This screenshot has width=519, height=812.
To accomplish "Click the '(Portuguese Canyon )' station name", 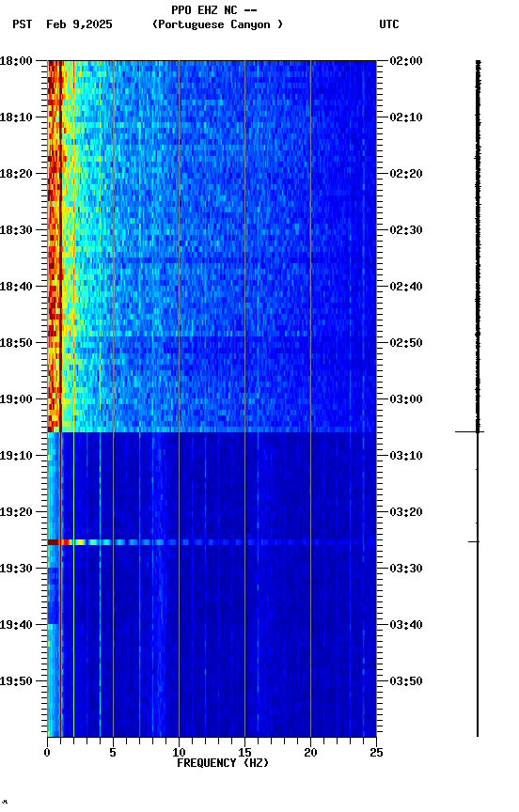I will point(217,24).
